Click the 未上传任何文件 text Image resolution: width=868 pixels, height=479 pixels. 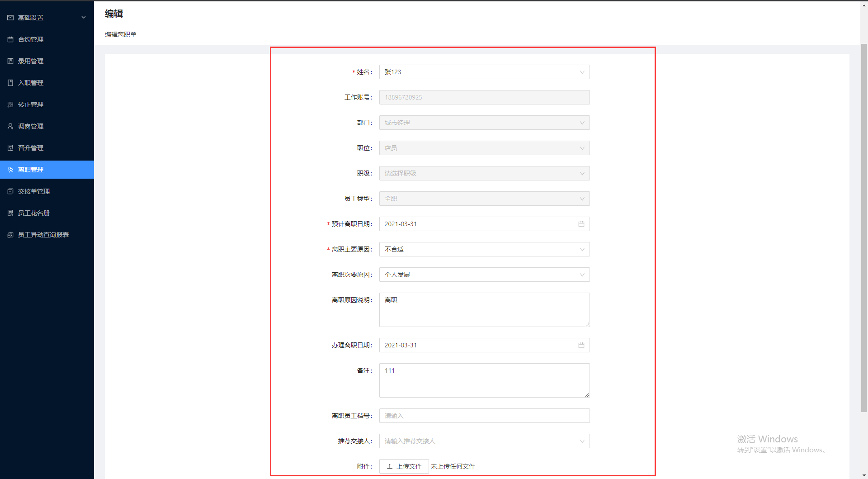coord(453,466)
